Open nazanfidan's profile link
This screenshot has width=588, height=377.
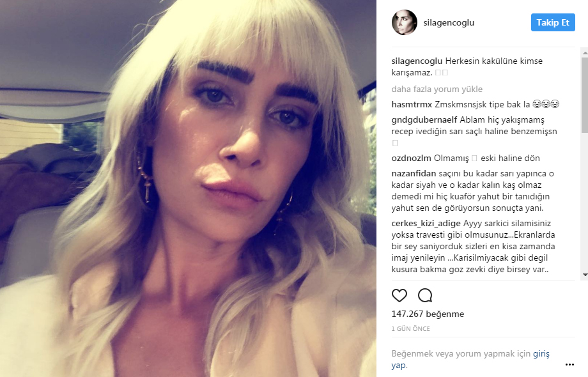pyautogui.click(x=414, y=174)
